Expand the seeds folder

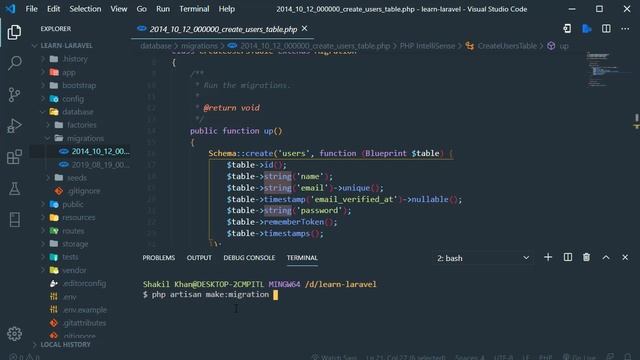click(x=77, y=178)
